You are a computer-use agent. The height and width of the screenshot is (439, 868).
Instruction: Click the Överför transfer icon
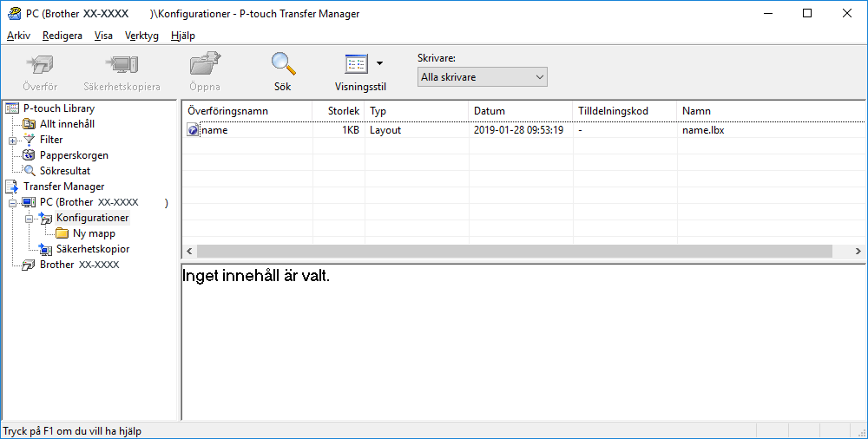40,65
